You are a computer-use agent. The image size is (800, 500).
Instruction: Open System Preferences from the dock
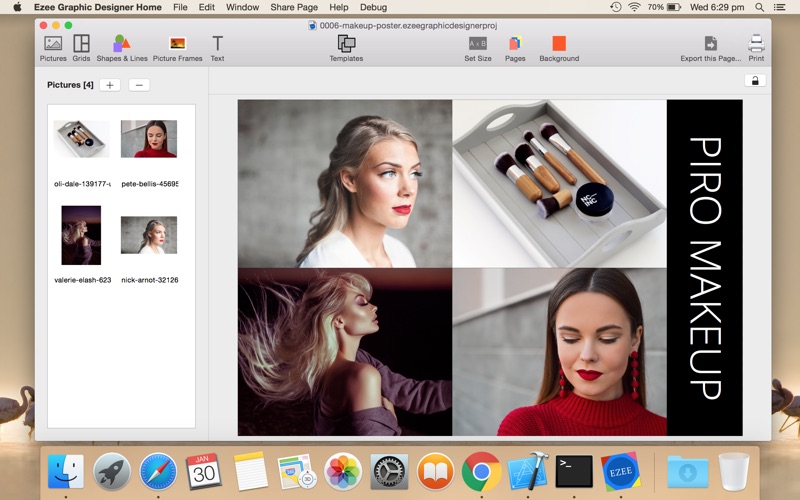[x=389, y=471]
